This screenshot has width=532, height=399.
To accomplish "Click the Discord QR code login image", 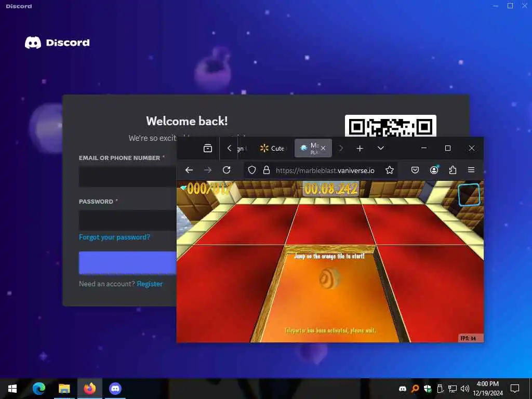I will pos(391,126).
